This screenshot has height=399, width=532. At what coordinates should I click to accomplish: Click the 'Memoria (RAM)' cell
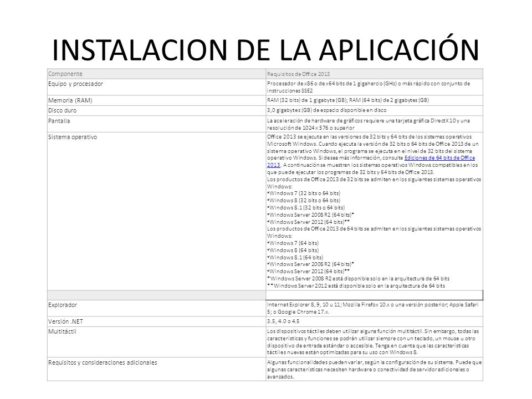pos(156,100)
